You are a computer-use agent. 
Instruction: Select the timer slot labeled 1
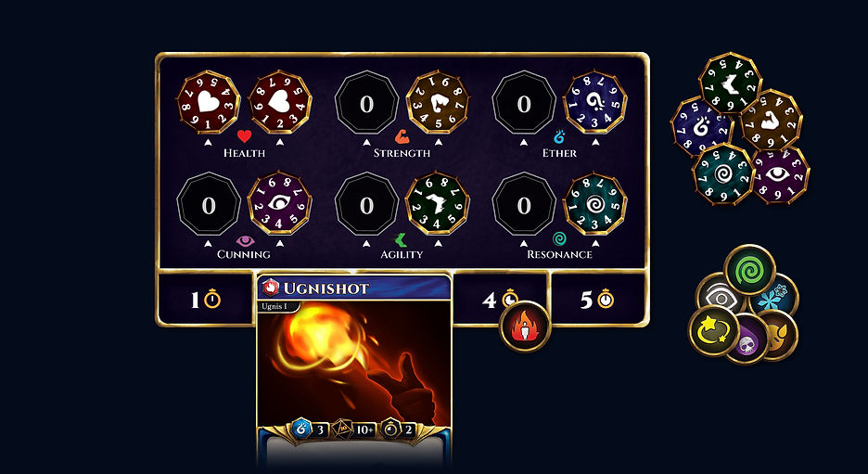coord(206,300)
